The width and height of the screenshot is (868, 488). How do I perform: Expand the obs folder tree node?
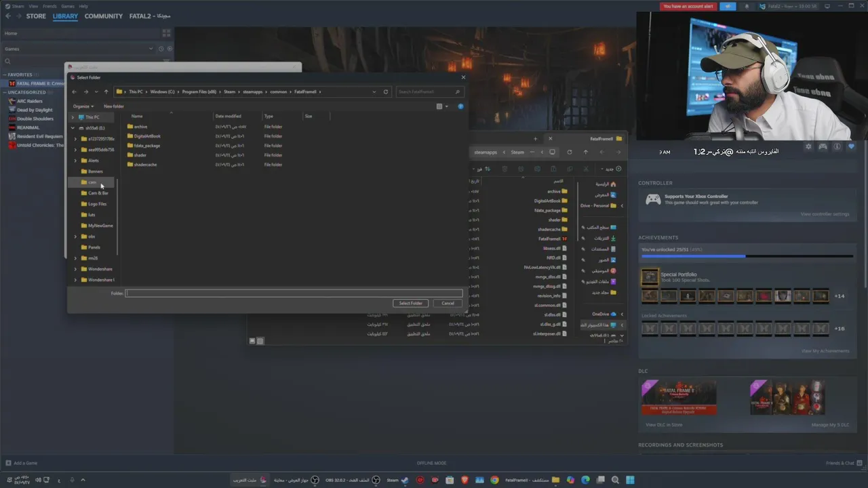[75, 237]
